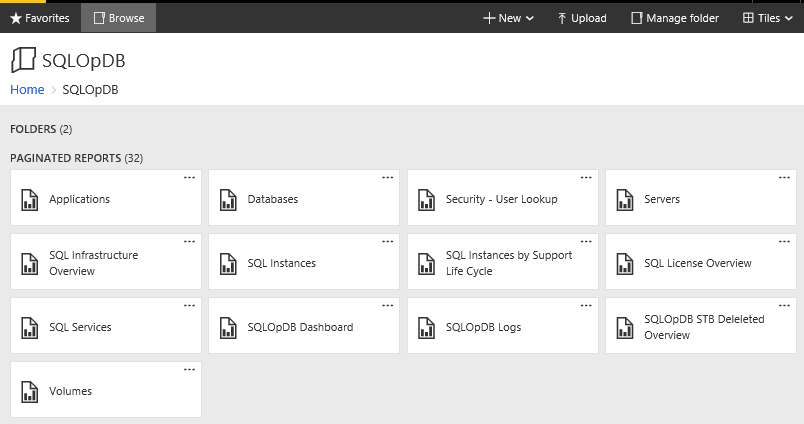Open SQL Instances by Support Life Cycle report
The image size is (804, 424).
pyautogui.click(x=508, y=263)
